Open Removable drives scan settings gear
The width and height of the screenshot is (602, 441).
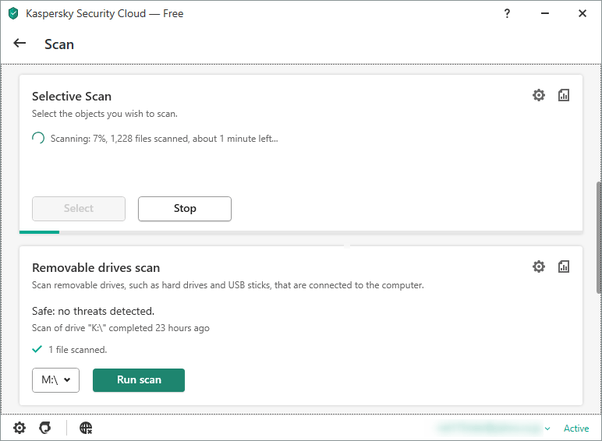[538, 266]
